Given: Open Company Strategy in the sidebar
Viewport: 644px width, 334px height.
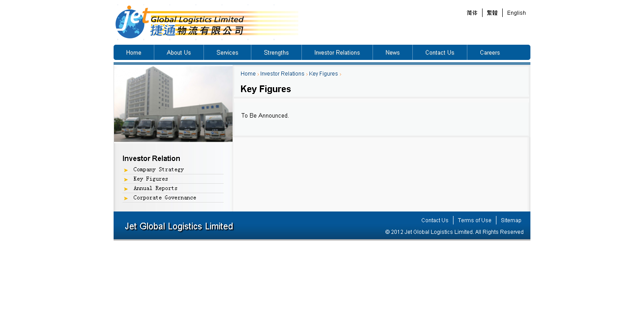Looking at the screenshot, I should coord(158,169).
